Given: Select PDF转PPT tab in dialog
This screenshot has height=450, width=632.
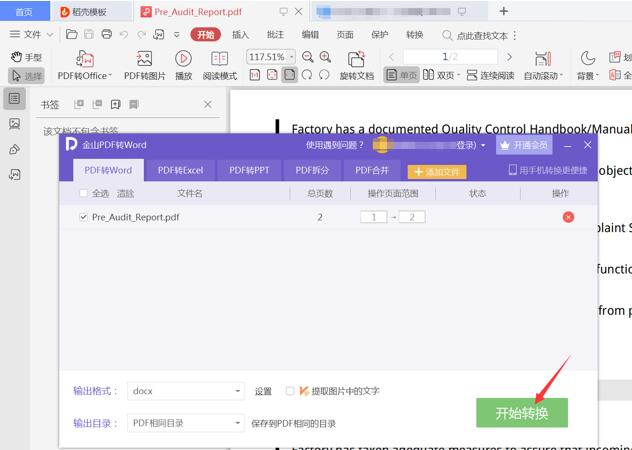Looking at the screenshot, I should (x=249, y=170).
